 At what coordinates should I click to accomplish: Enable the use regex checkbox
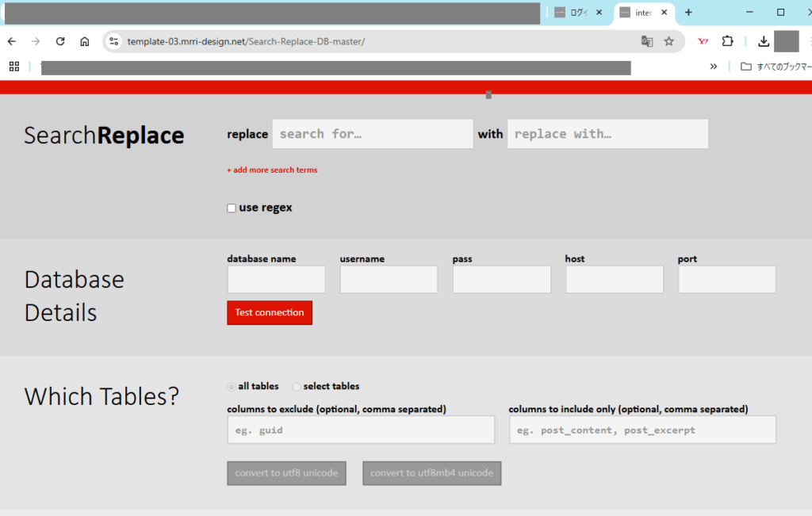(x=232, y=208)
